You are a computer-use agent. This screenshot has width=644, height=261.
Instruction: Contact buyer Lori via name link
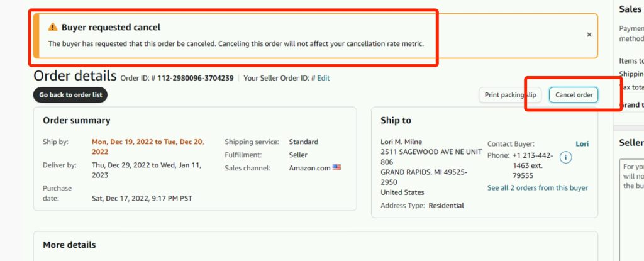tap(582, 144)
